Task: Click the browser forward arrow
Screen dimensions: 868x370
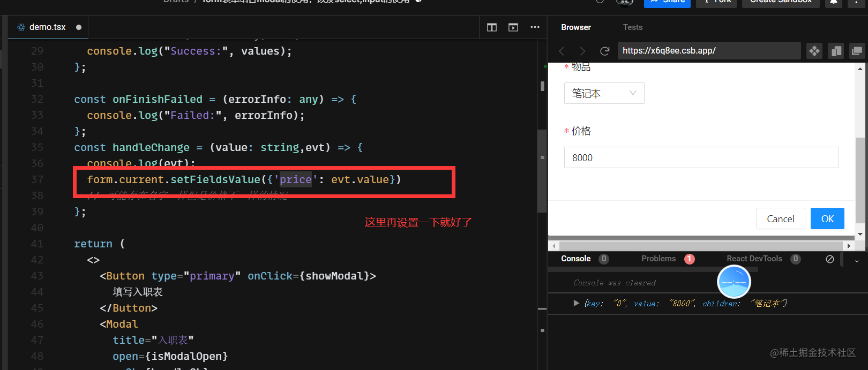Action: pyautogui.click(x=583, y=51)
